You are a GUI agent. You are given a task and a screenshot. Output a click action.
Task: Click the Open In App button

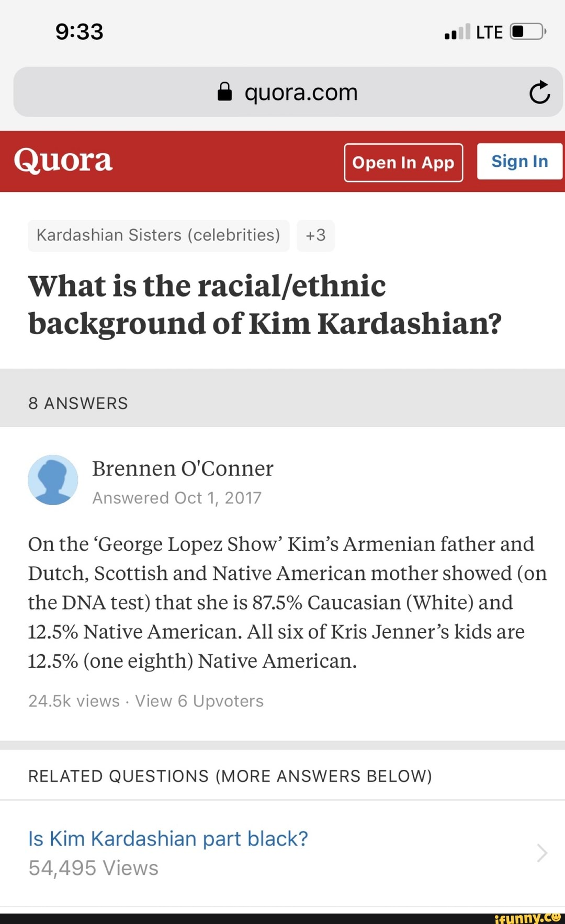click(403, 163)
